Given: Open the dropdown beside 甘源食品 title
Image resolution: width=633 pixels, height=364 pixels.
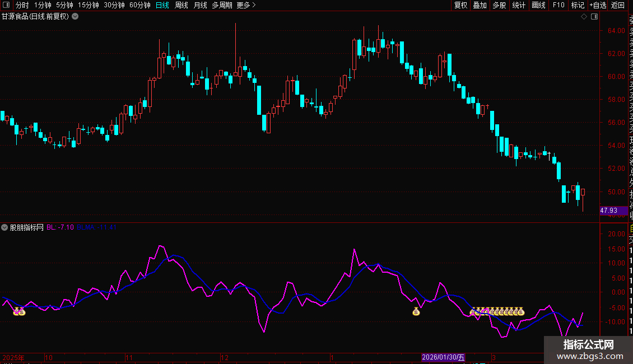Looking at the screenshot, I should pyautogui.click(x=75, y=17).
